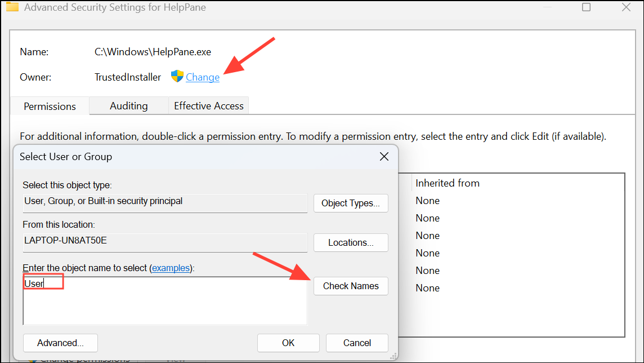644x363 pixels.
Task: Select the first 'None' inheritance entry
Action: click(427, 200)
